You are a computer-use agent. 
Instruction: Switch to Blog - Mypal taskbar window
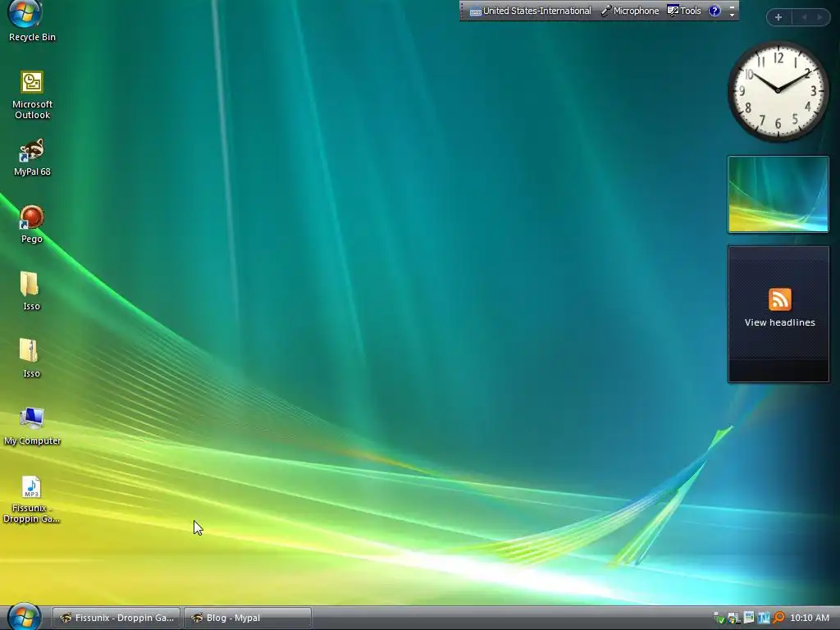click(x=248, y=618)
